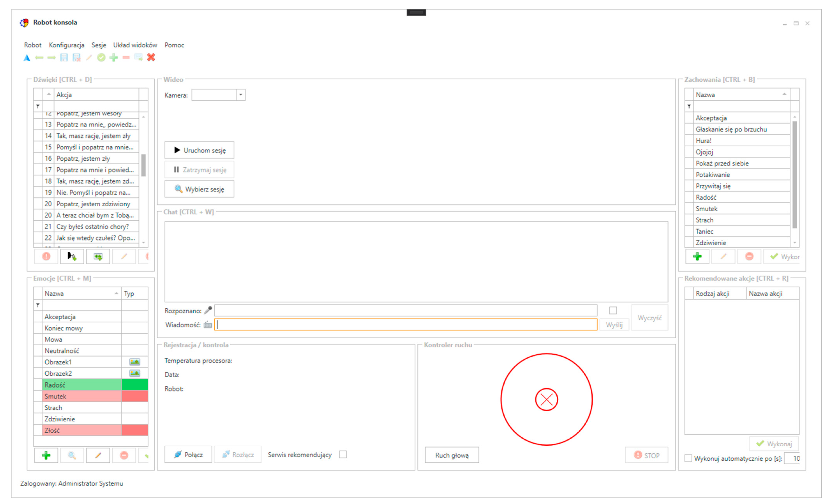830x504 pixels.
Task: Add new emotion with the green plus button
Action: coord(46,456)
